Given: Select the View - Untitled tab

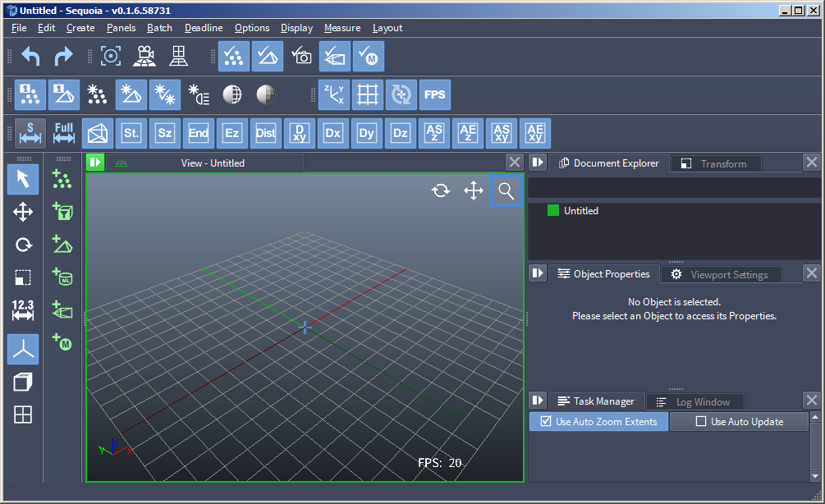Looking at the screenshot, I should click(206, 163).
